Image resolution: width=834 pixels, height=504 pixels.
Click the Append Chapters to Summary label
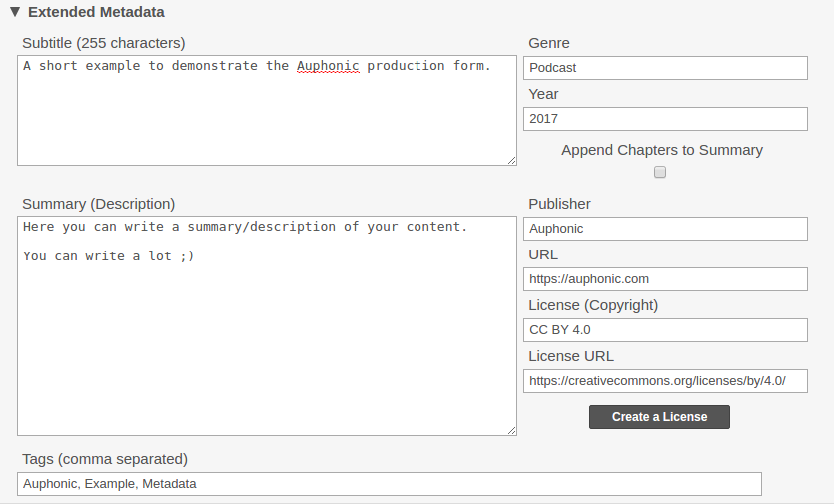(x=662, y=150)
